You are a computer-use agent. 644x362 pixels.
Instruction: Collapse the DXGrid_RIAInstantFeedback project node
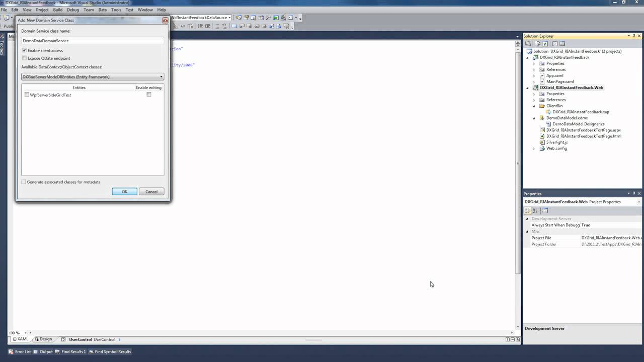click(x=528, y=57)
